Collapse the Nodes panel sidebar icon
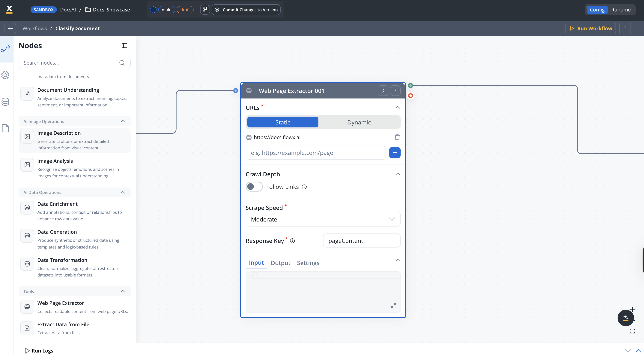The width and height of the screenshot is (644, 354). (x=124, y=46)
